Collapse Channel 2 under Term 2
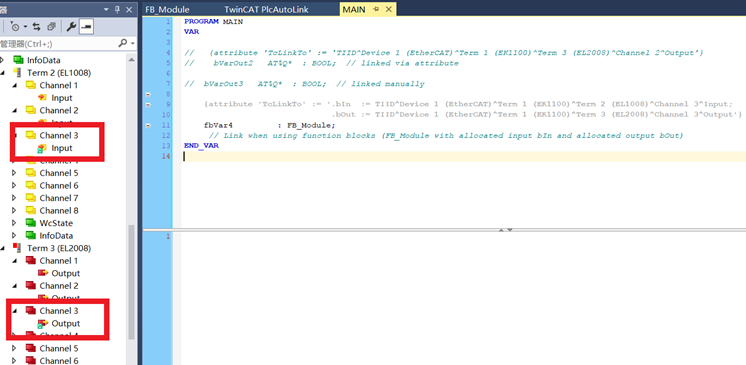 14,110
